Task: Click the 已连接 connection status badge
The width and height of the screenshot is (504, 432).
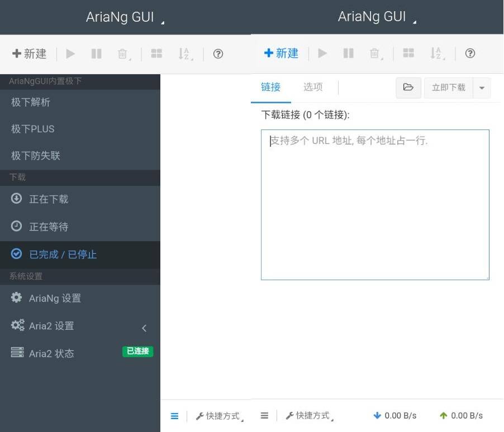Action: click(137, 352)
